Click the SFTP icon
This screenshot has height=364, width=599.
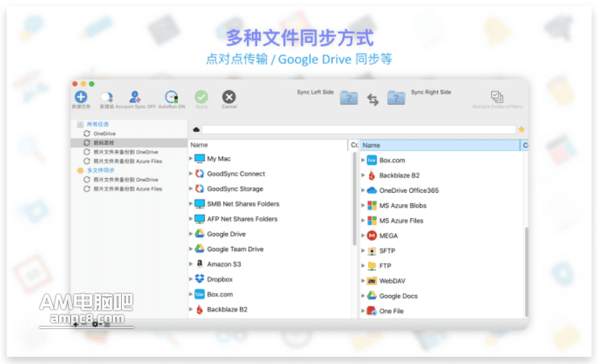[x=372, y=251]
